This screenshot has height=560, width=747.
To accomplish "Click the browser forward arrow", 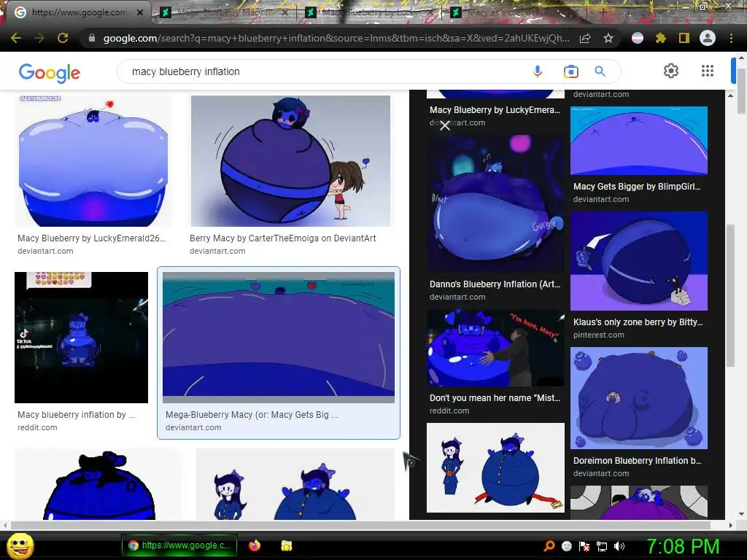I will (x=39, y=38).
